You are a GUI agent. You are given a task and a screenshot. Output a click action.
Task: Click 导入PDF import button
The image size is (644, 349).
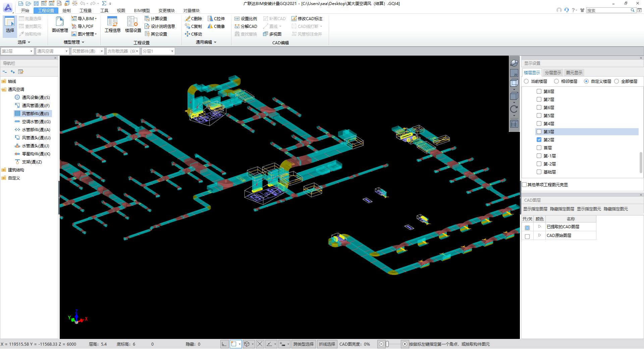coord(83,26)
